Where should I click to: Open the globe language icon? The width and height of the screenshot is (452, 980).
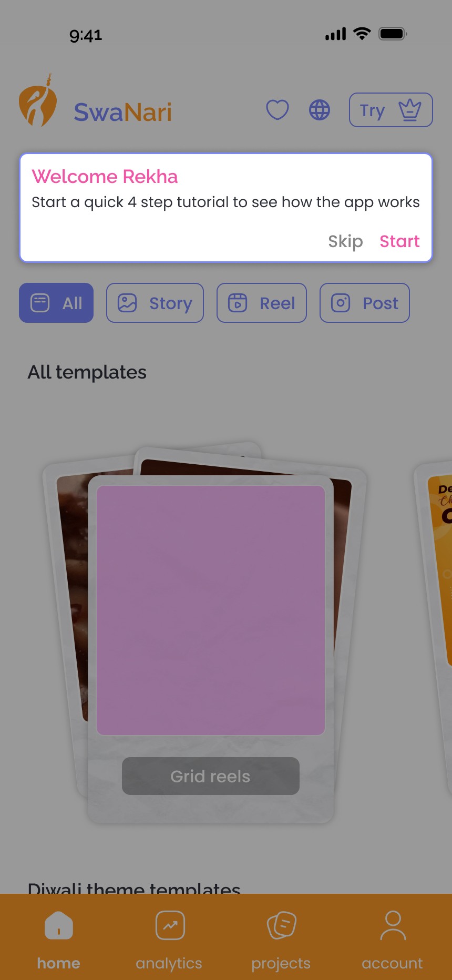(x=320, y=110)
